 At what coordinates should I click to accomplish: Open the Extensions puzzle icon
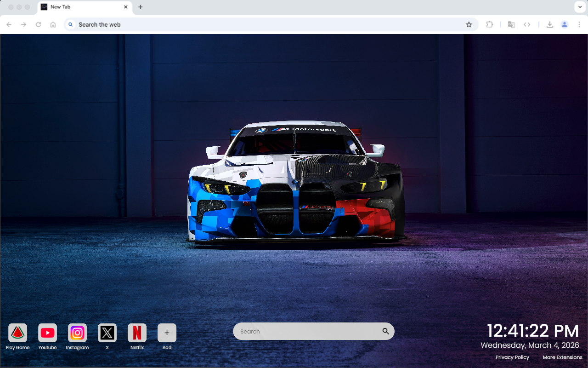[490, 24]
